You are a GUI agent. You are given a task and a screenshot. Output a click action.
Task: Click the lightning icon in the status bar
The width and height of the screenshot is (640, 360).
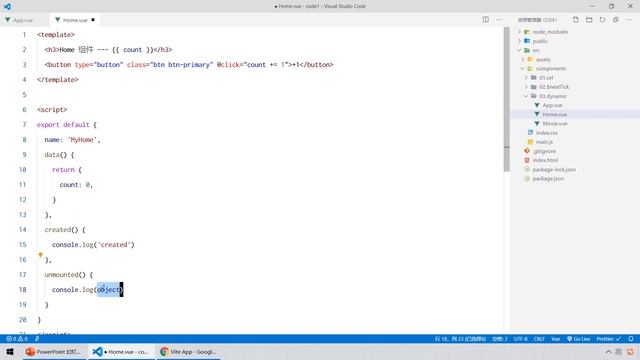pos(37,339)
